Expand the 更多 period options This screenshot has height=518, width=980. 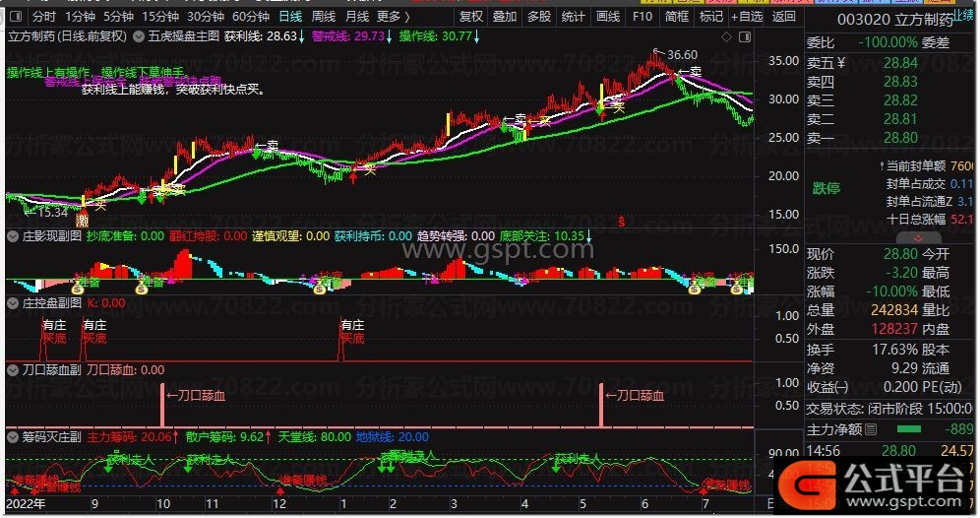pyautogui.click(x=394, y=17)
